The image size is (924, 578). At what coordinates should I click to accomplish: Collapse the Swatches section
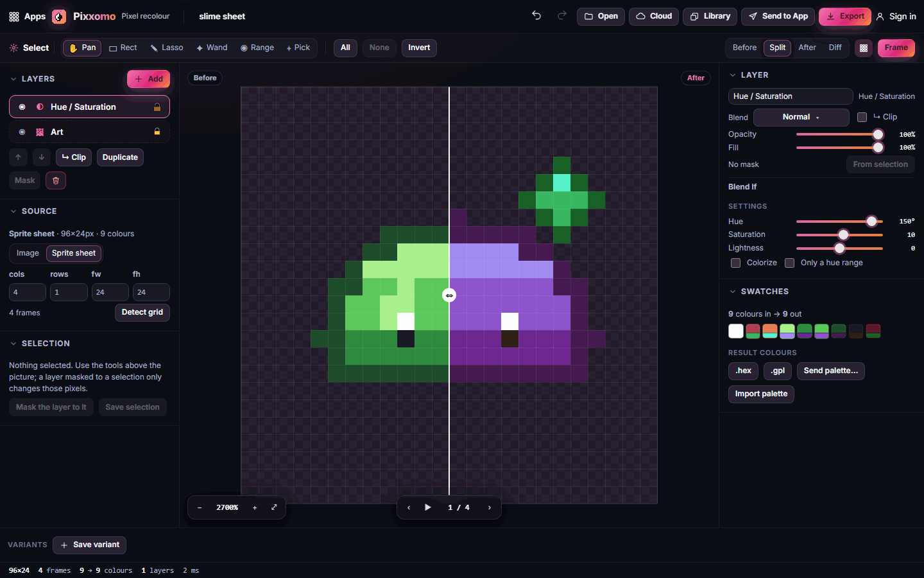pos(733,292)
